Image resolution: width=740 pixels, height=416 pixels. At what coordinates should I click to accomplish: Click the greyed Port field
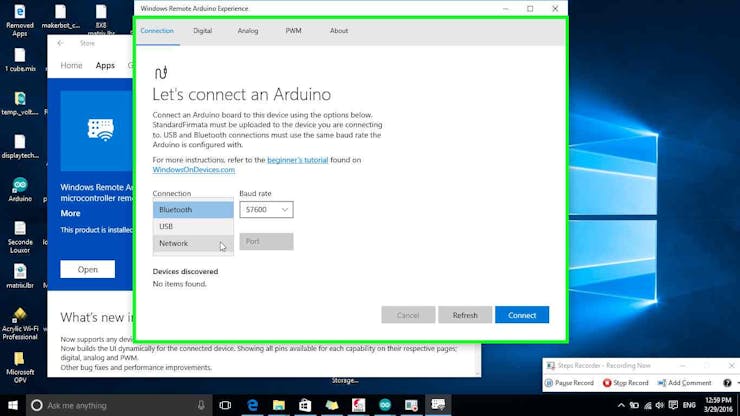tap(266, 241)
